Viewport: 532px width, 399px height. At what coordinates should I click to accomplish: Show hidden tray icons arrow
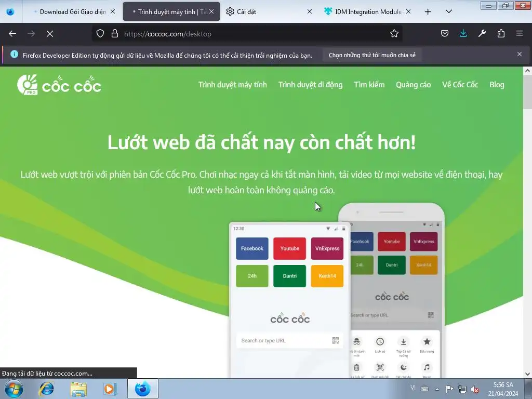pos(437,389)
